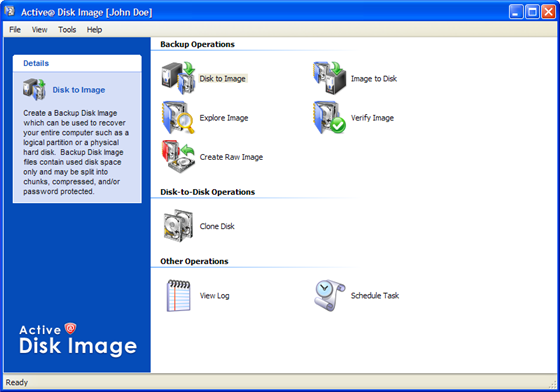Open the File menu
Image resolution: width=560 pixels, height=392 pixels.
pos(15,30)
